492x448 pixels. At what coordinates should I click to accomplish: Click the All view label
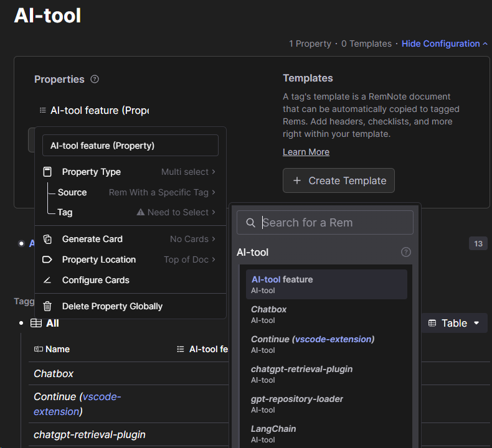point(52,323)
